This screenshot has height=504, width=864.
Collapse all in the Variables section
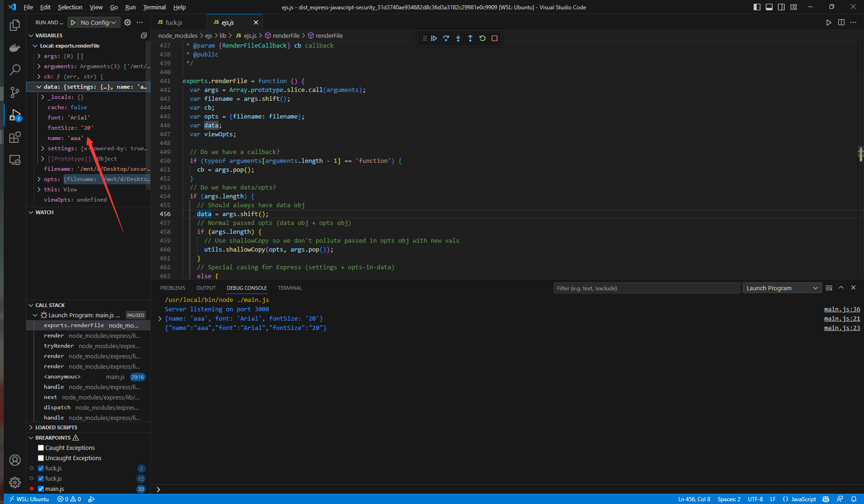(x=144, y=35)
